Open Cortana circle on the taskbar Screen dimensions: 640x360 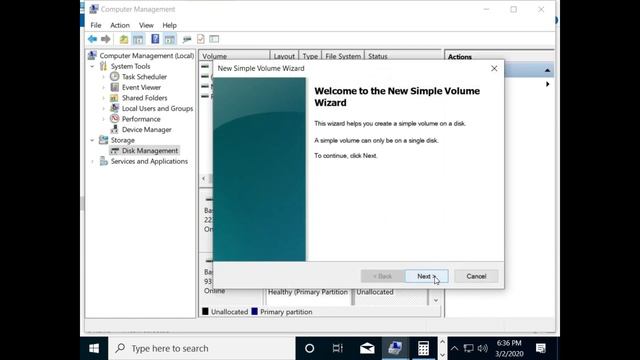click(309, 349)
